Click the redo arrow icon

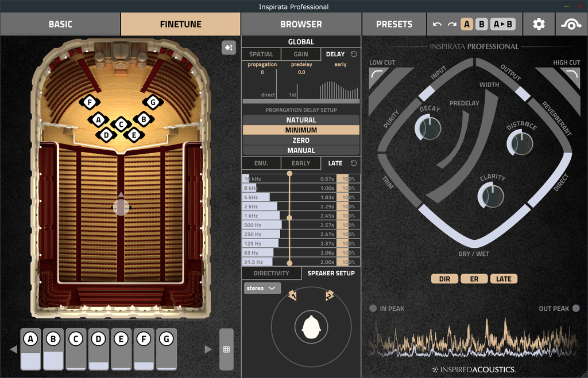click(x=452, y=24)
